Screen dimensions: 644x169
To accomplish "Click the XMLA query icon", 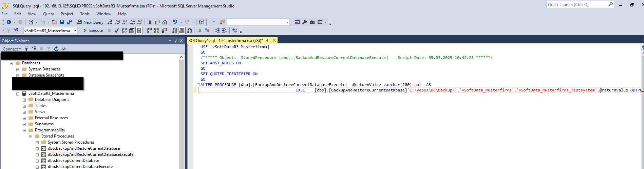I will pyautogui.click(x=132, y=22).
